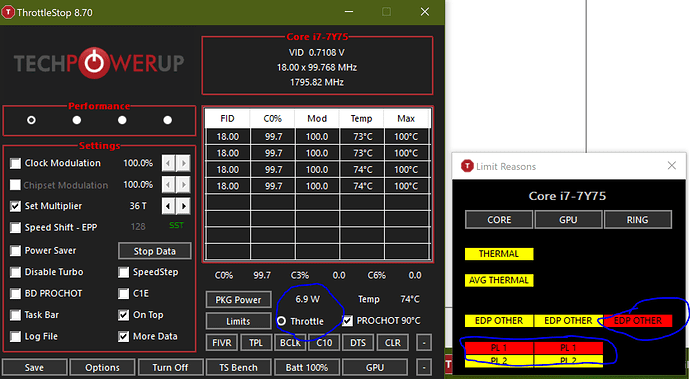Click the Turn Off button

coord(170,367)
